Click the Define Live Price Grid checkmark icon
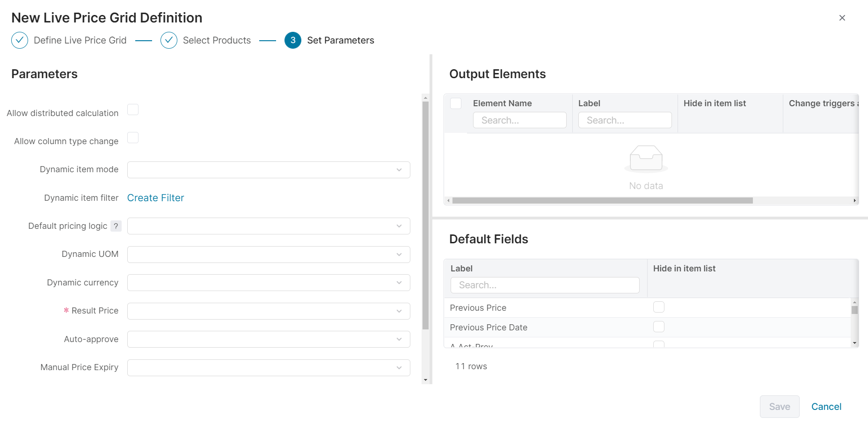The width and height of the screenshot is (868, 423). tap(20, 40)
